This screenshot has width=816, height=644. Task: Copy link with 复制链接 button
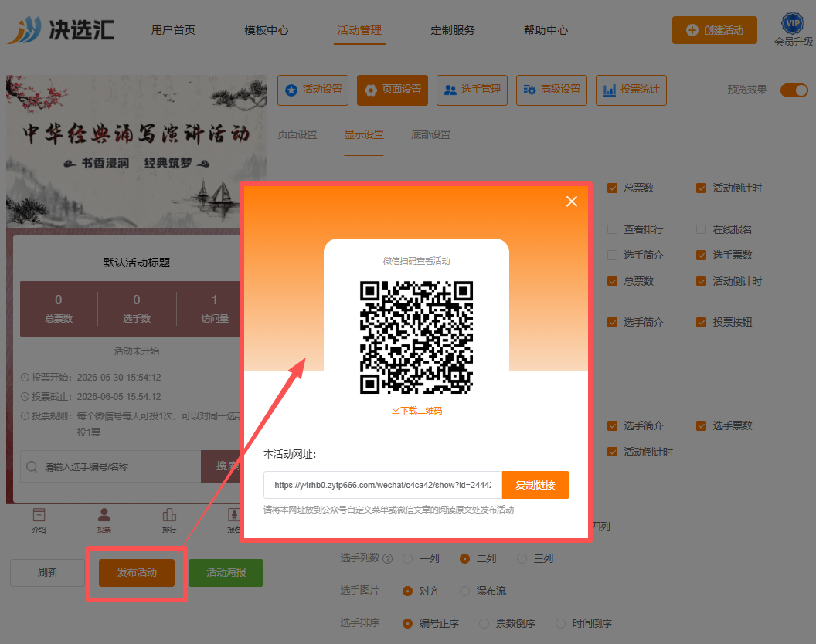535,485
